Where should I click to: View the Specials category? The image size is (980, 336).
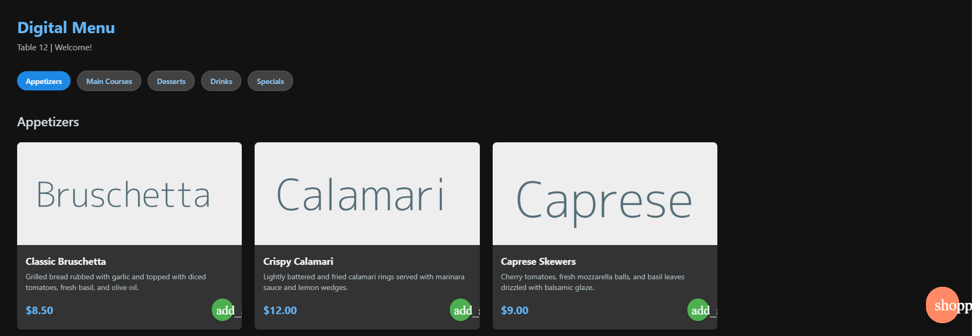[x=270, y=81]
